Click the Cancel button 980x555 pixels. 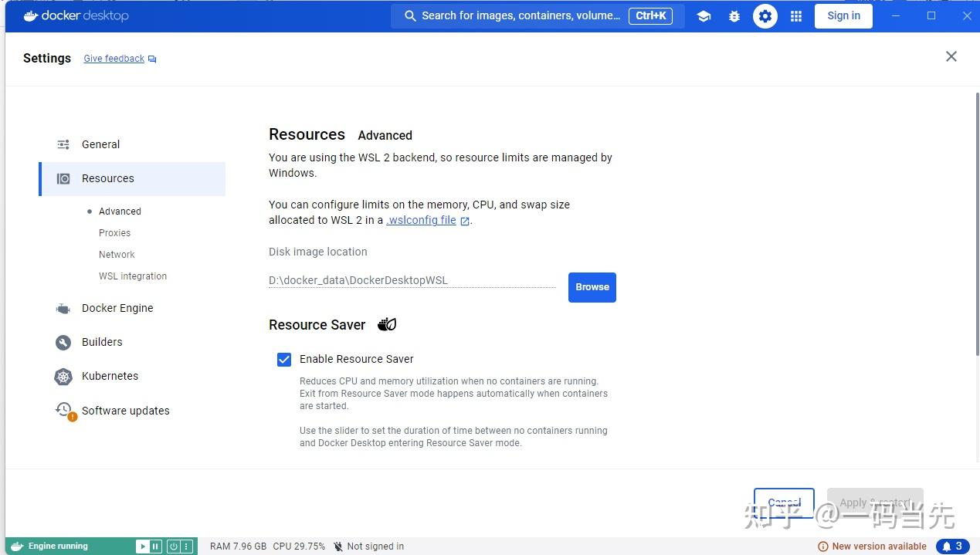784,503
